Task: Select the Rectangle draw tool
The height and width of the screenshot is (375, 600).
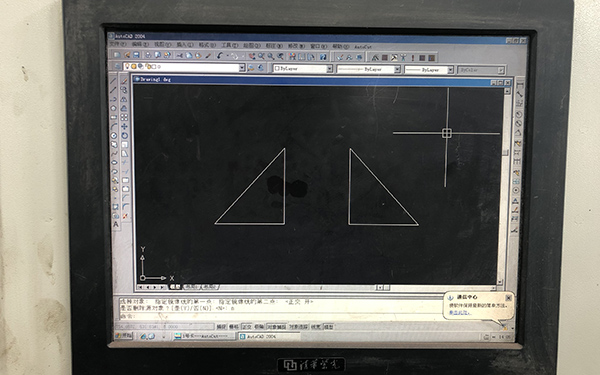Action: coord(114,117)
